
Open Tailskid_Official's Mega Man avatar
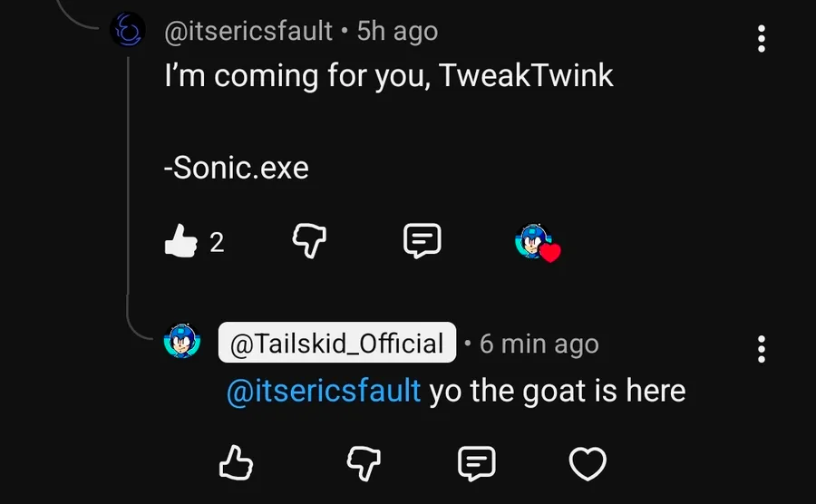[181, 344]
